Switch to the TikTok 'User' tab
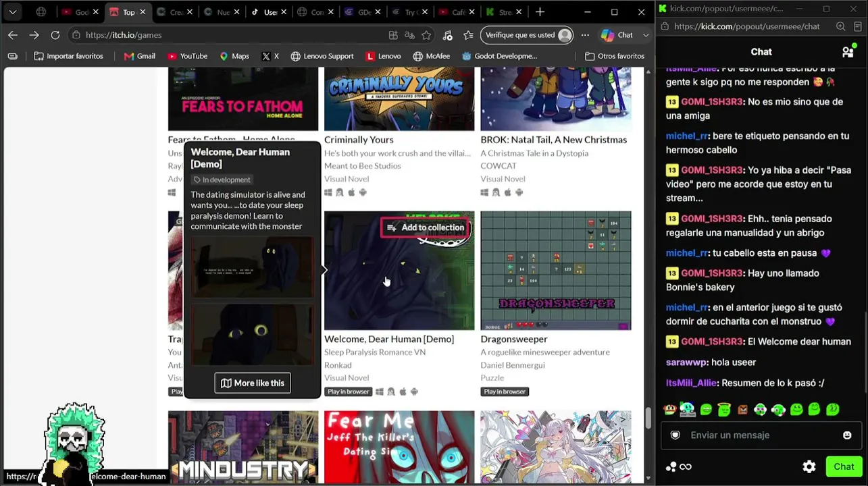 pyautogui.click(x=268, y=12)
